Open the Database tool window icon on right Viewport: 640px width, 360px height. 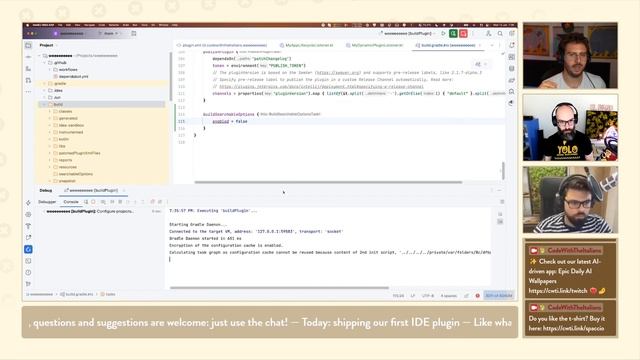click(511, 69)
